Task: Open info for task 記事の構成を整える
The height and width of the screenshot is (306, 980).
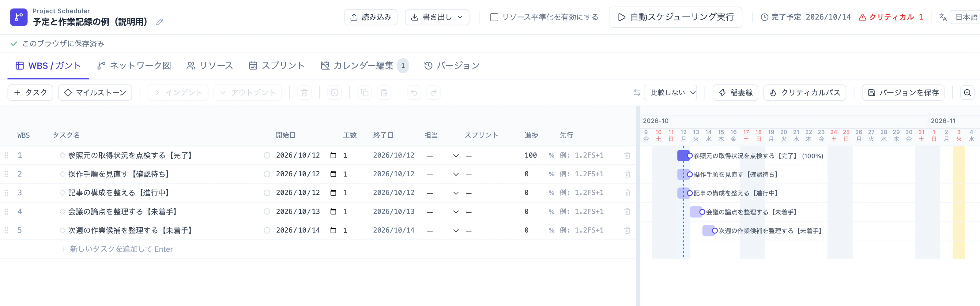Action: click(267, 193)
